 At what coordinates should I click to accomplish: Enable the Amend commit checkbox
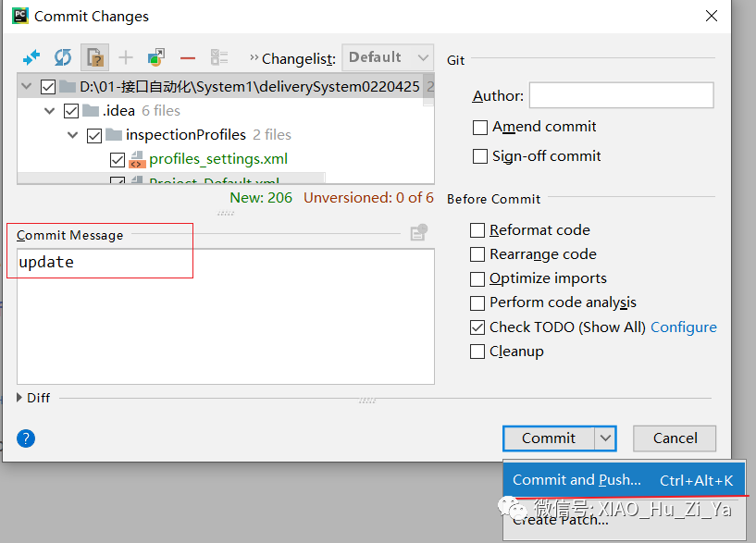point(479,128)
